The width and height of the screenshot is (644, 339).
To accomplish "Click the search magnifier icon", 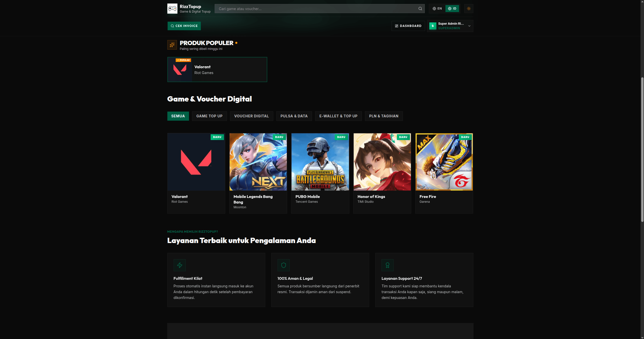I will coord(420,9).
